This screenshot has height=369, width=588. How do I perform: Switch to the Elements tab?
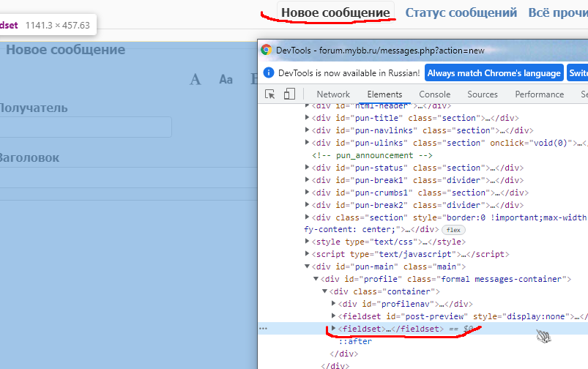pyautogui.click(x=384, y=94)
